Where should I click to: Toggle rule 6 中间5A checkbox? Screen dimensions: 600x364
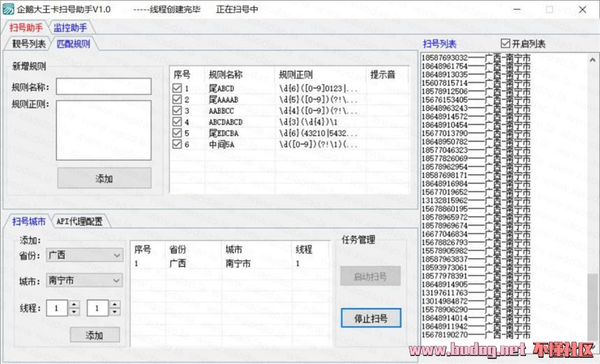[177, 144]
